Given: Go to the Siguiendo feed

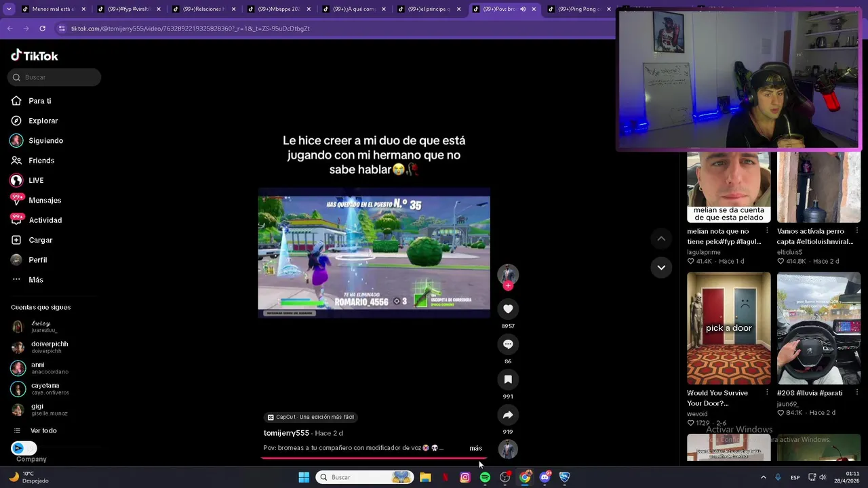Looking at the screenshot, I should pos(37,140).
